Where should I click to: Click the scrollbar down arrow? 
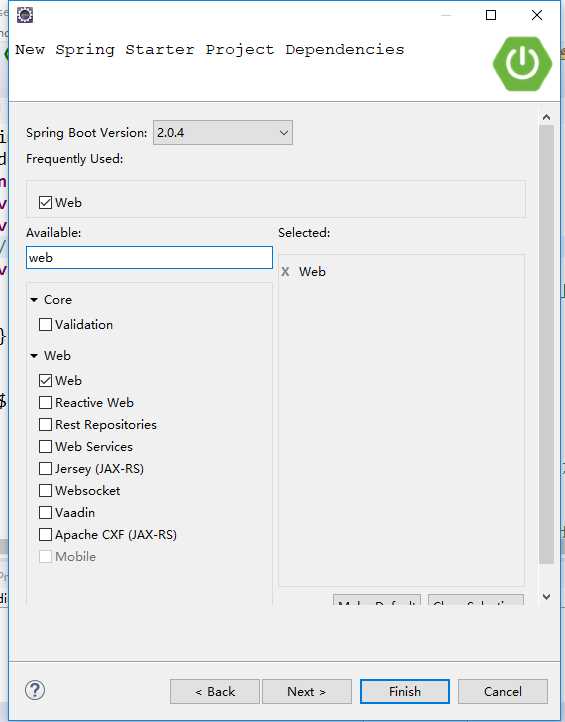pos(547,597)
